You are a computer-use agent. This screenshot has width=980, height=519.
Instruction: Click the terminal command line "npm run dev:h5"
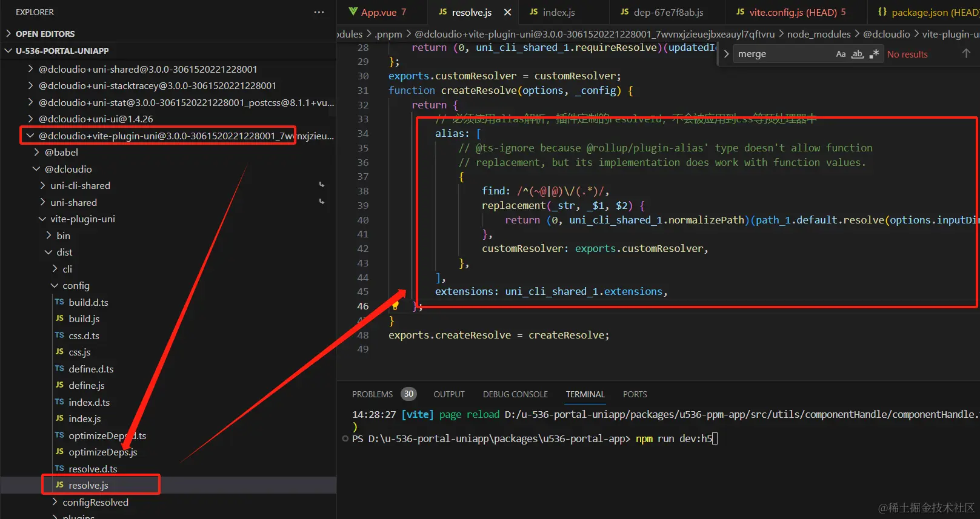(674, 438)
